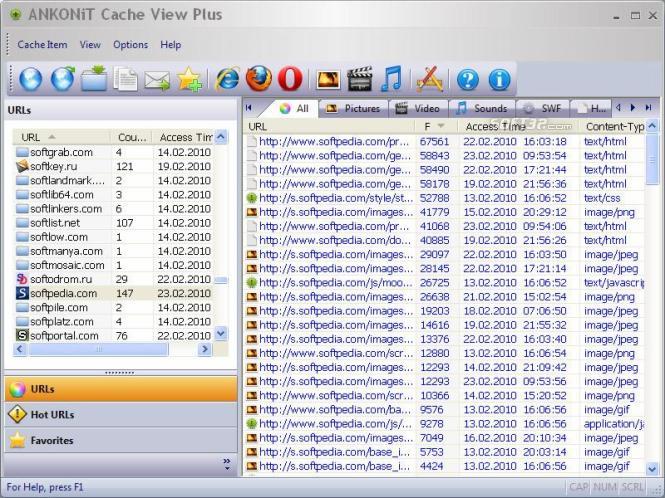Click the blue info icon
Screen dimensions: 665x498
pyautogui.click(x=499, y=80)
